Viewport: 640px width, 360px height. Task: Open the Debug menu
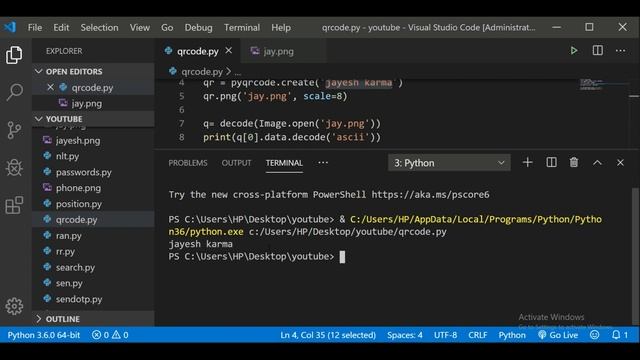click(x=198, y=27)
